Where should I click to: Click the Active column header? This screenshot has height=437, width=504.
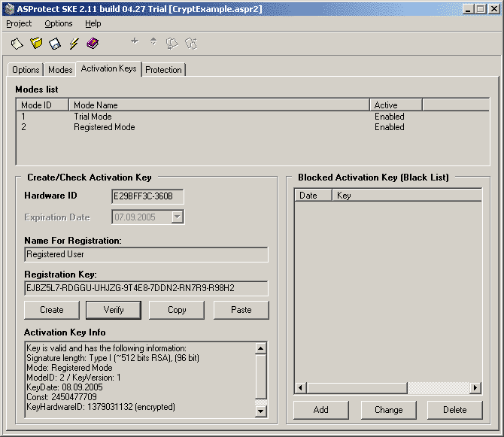point(396,105)
